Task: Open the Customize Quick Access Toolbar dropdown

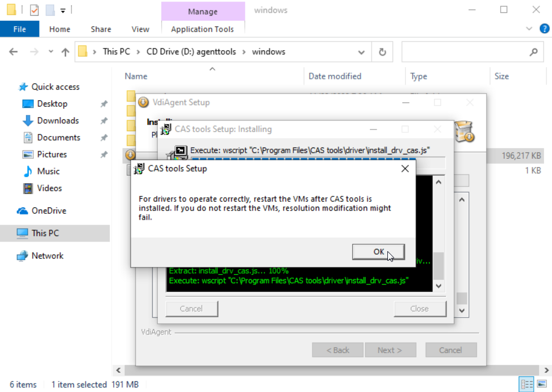Action: 63,11
